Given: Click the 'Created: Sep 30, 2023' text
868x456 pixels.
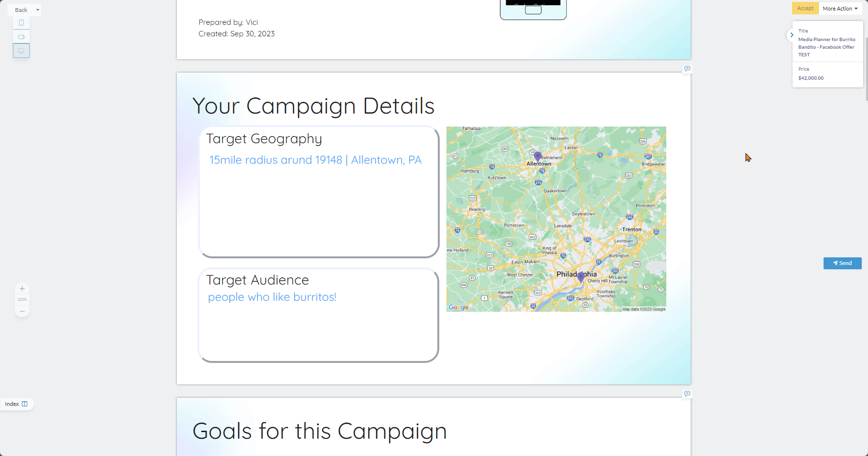Looking at the screenshot, I should tap(237, 34).
